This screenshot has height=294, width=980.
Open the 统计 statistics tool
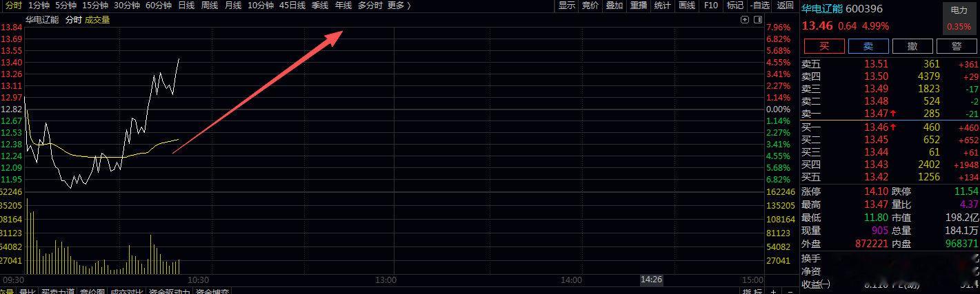(663, 6)
